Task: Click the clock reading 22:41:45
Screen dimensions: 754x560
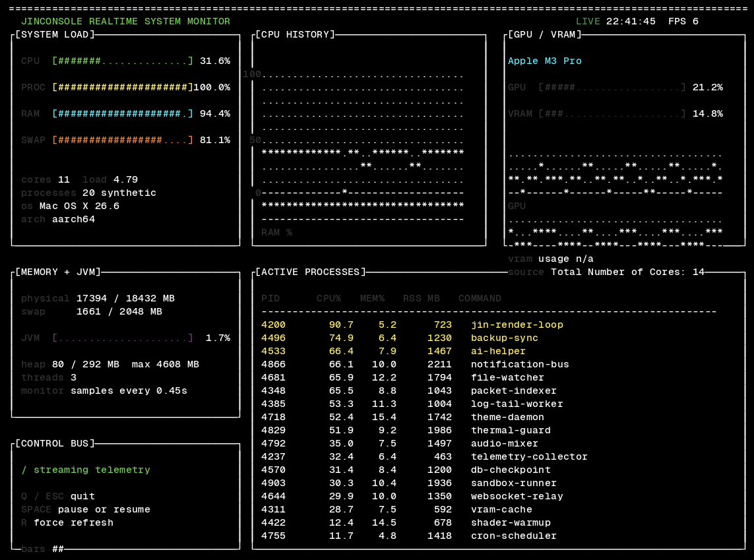Action: pos(631,22)
